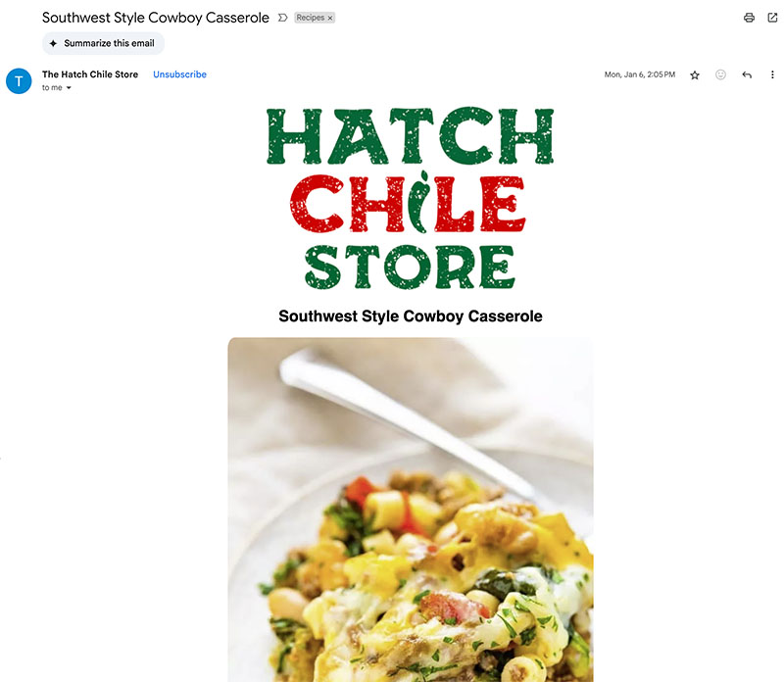Image resolution: width=784 pixels, height=682 pixels.
Task: Click the sender name The Hatch Chile Store
Action: 90,74
